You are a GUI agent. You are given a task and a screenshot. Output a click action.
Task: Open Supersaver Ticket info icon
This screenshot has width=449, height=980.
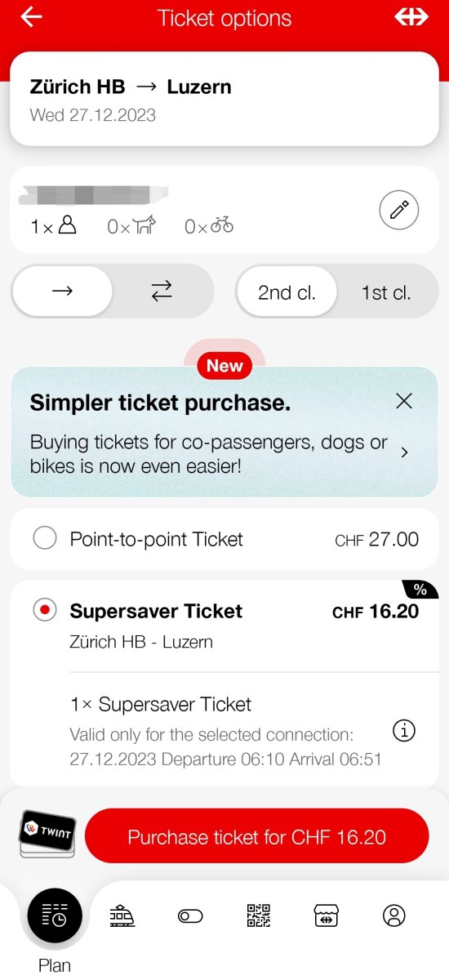click(404, 730)
